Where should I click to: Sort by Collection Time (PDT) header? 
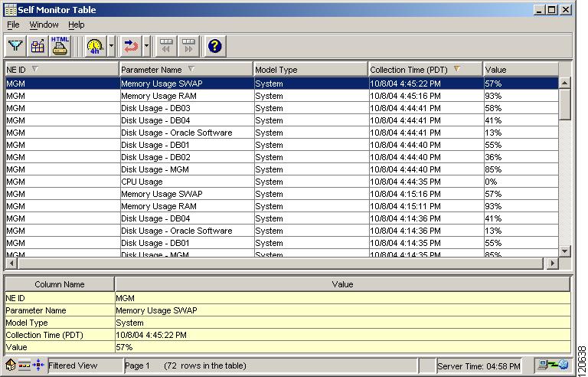426,70
